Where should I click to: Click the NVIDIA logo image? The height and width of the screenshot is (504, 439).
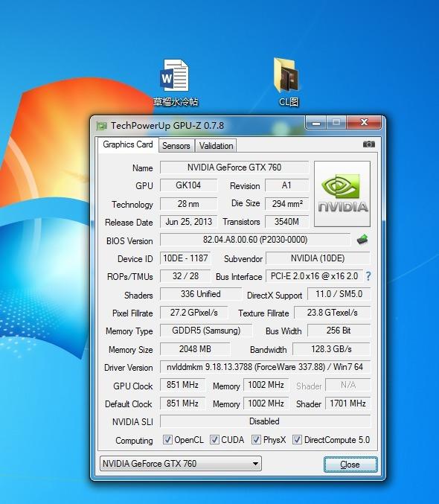(342, 194)
